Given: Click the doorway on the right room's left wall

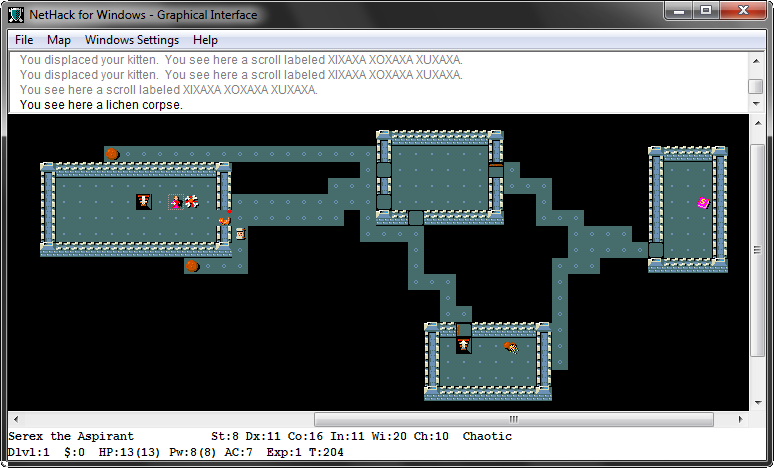Looking at the screenshot, I should point(656,250).
